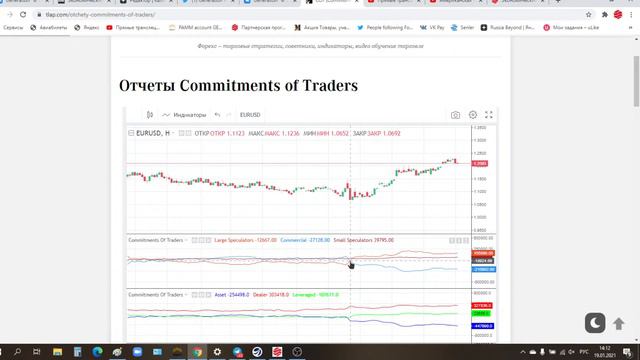The image size is (640, 360).
Task: Switch to Chrome on taskbar
Action: coord(197,352)
